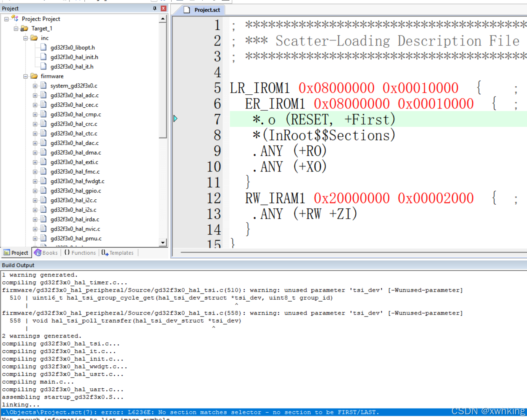Switch to the Project bottom tab
The image size is (527, 420).
point(16,253)
